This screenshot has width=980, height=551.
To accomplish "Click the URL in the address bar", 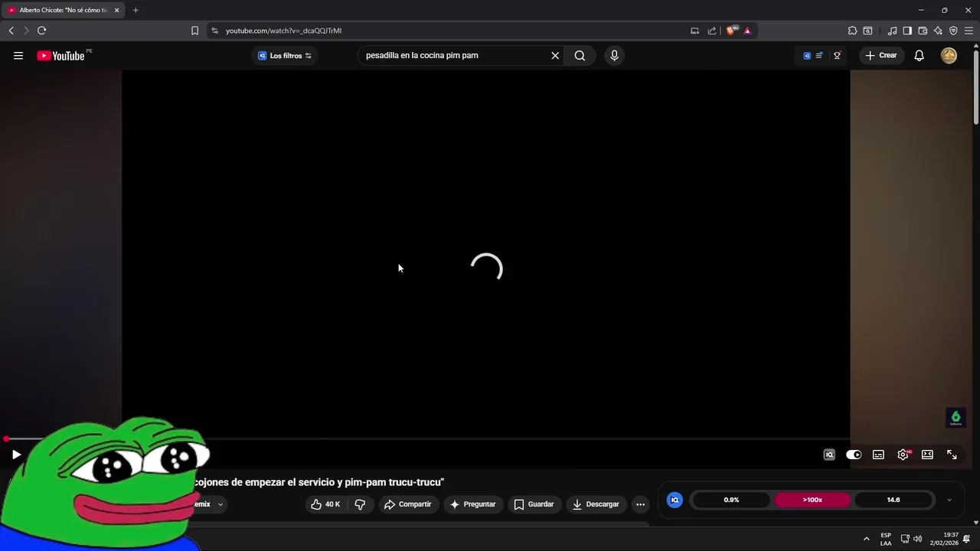I will pos(283,31).
